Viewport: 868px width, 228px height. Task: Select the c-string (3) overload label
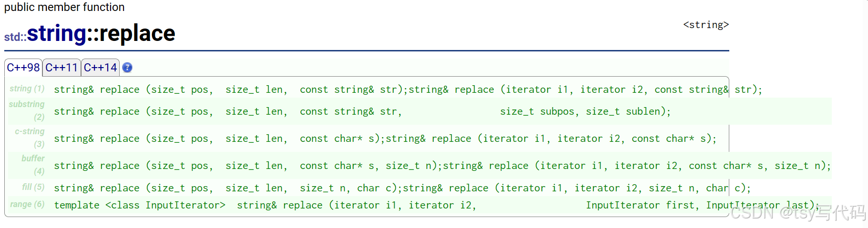(30, 138)
